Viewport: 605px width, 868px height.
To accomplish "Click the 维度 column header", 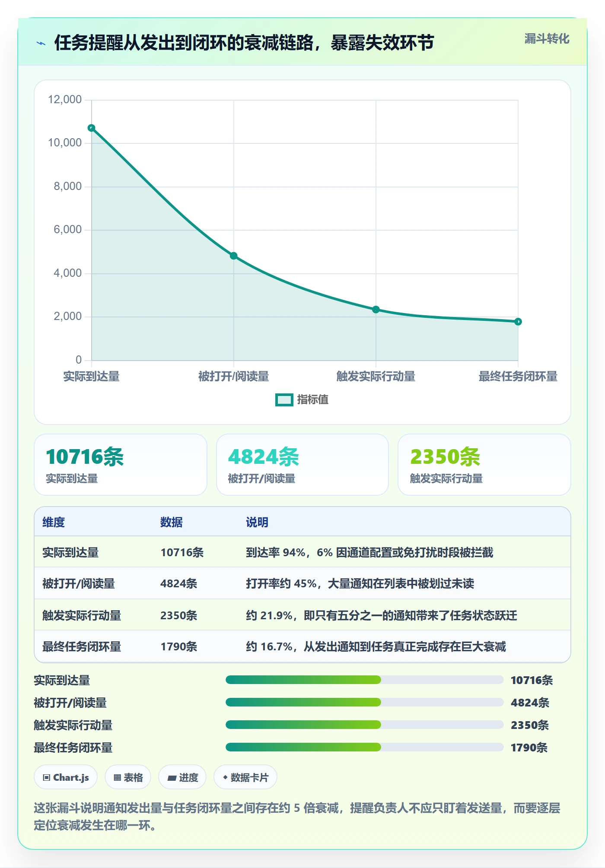I will (54, 522).
